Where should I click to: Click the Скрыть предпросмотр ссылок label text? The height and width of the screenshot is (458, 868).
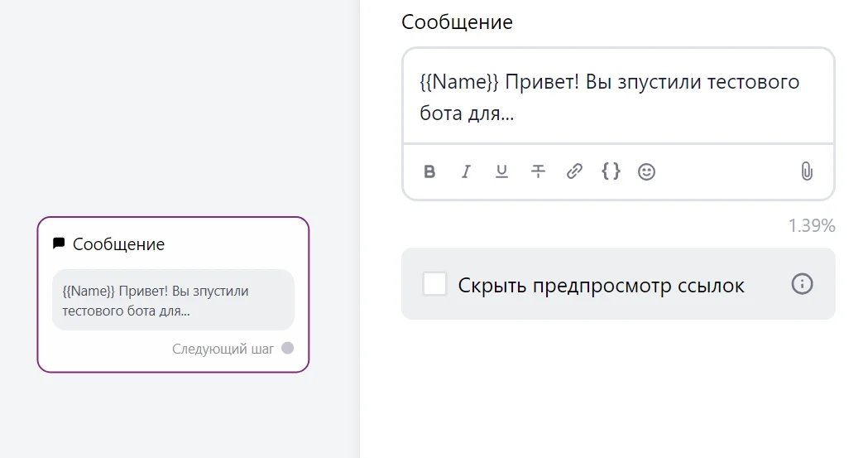pyautogui.click(x=601, y=286)
